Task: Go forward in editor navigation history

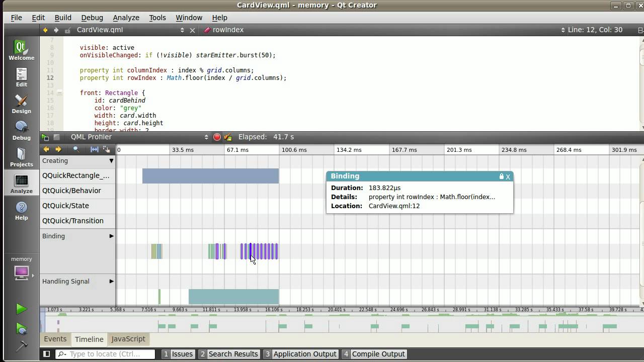Action: click(x=56, y=30)
